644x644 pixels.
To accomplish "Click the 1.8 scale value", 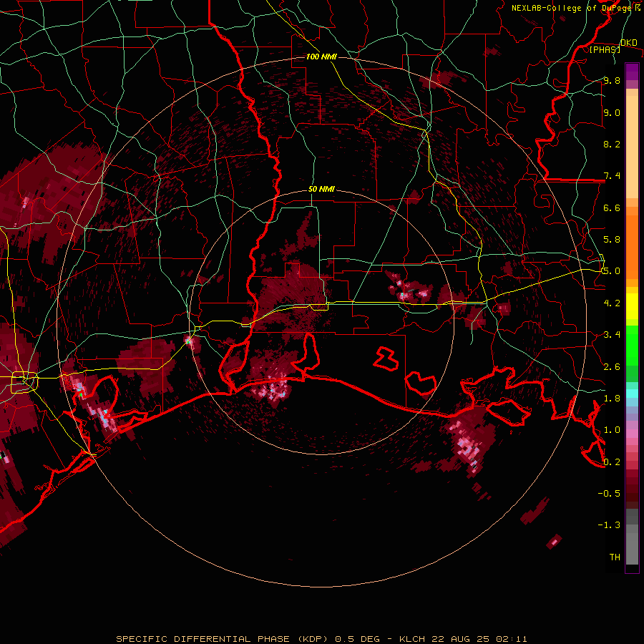I will [x=612, y=399].
